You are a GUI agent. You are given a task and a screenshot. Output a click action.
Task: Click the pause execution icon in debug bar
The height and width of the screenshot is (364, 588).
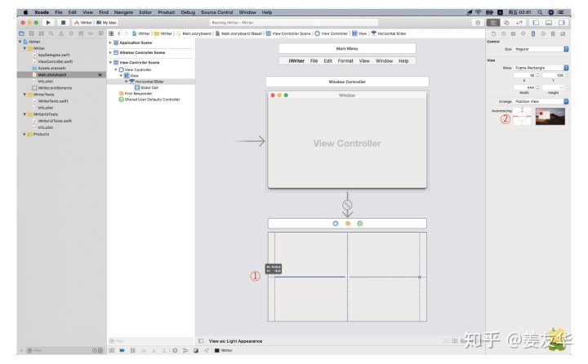[x=133, y=350]
